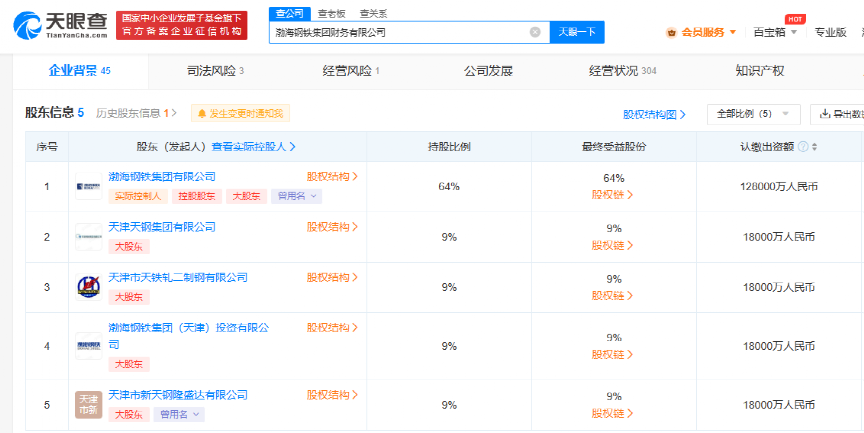Open 股权链 for 天津市新天钢隆盛达 row
Image resolution: width=864 pixels, height=433 pixels.
coord(613,413)
